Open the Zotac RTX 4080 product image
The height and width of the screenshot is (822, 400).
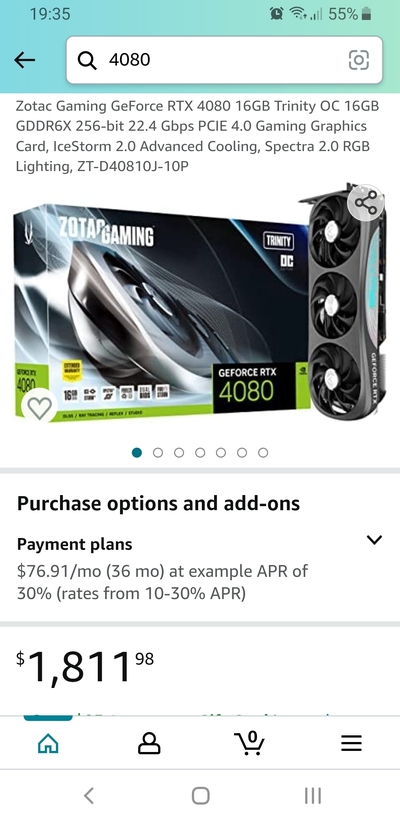[200, 307]
